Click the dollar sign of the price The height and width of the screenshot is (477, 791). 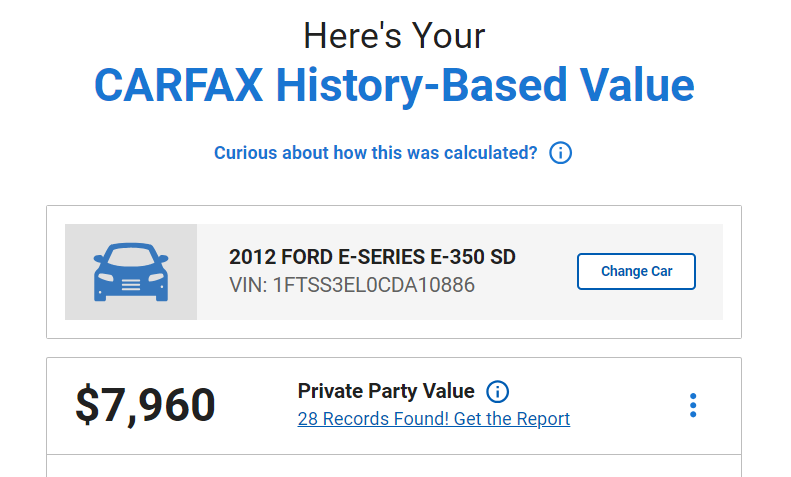click(x=87, y=405)
